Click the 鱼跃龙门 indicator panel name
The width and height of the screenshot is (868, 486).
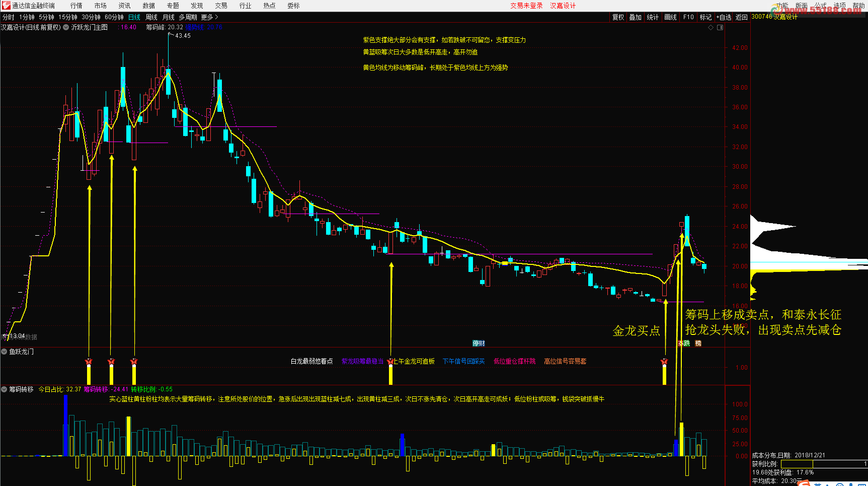point(22,352)
